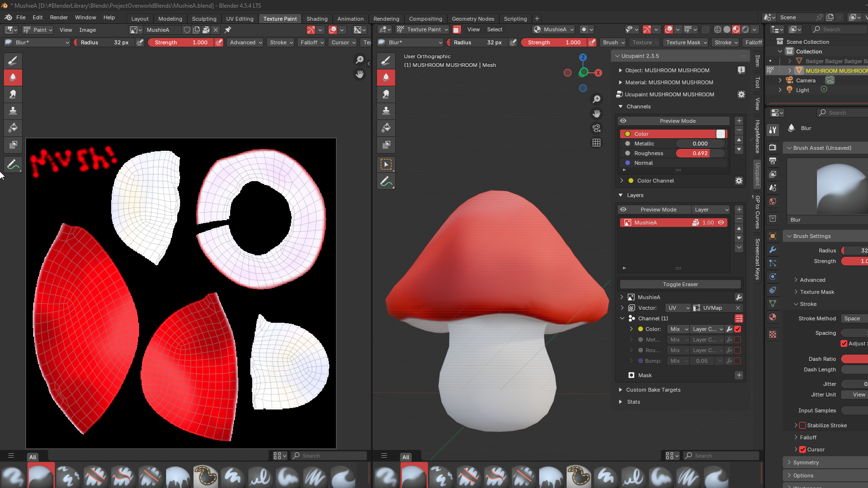
Task: Disable the Cursor checkbox in brush settings
Action: tap(803, 449)
